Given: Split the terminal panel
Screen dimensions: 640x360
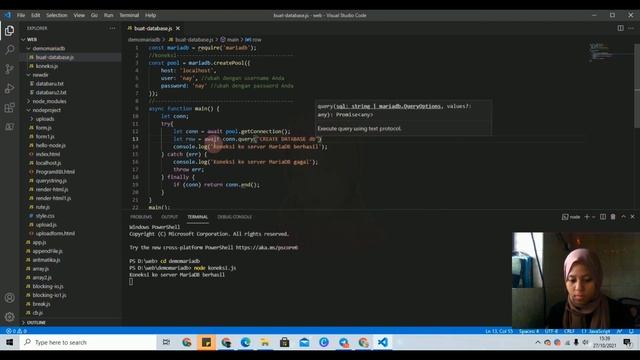Looking at the screenshot, I should (x=603, y=217).
